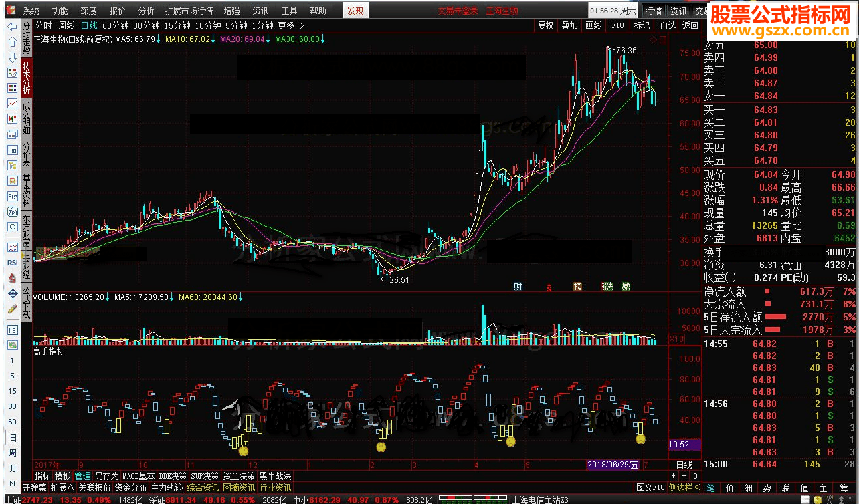Expand the 扩展∧ panel at the bottom
This screenshot has width=859, height=504.
click(62, 487)
